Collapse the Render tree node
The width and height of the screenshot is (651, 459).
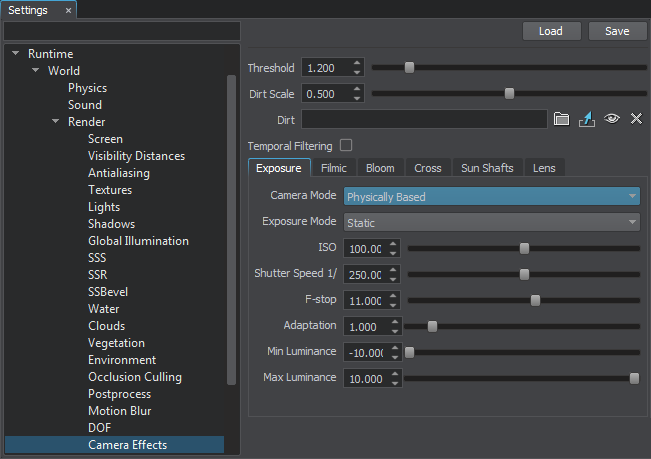click(56, 122)
